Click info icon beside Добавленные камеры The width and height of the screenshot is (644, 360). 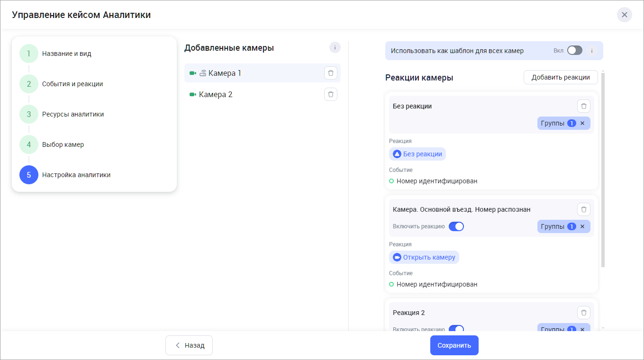pos(335,47)
